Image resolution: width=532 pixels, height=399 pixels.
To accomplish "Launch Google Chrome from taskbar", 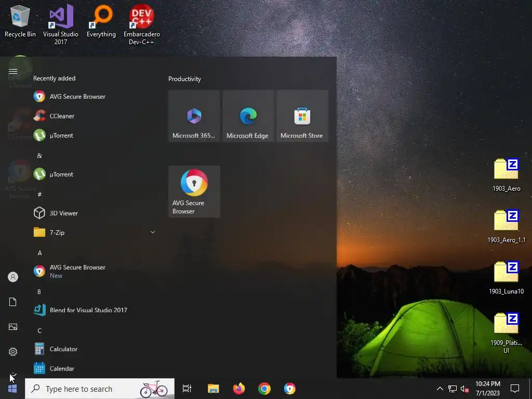I will 264,389.
